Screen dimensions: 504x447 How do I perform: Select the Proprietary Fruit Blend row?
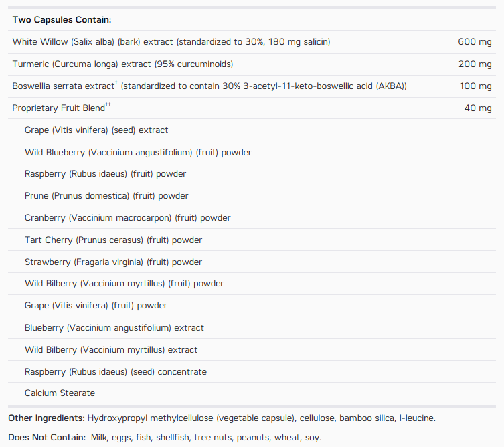coord(252,108)
